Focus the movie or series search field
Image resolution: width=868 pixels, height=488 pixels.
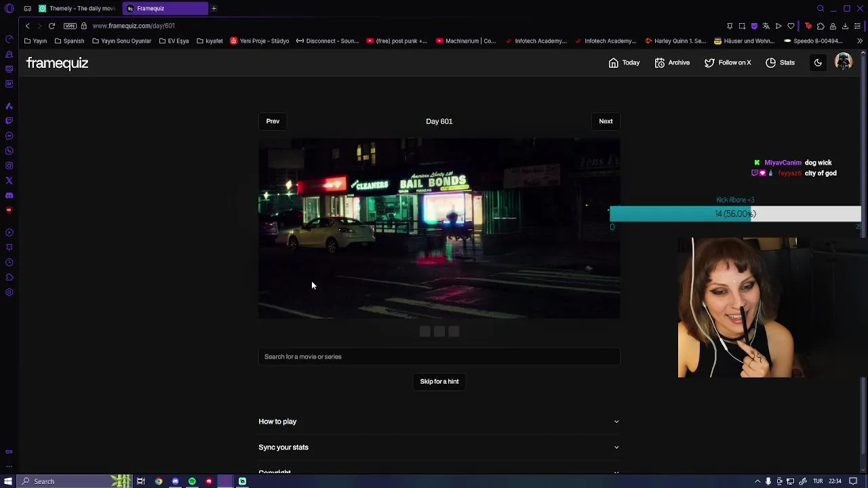tap(439, 357)
